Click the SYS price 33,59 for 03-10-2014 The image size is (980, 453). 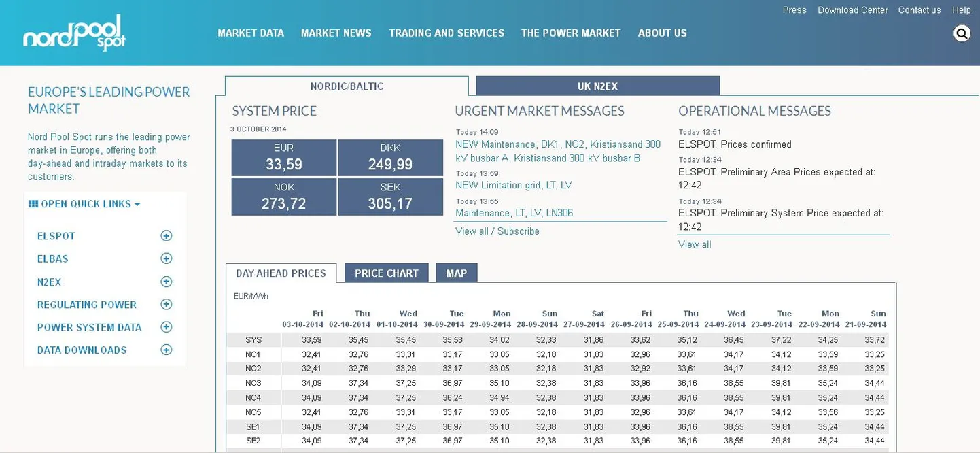[312, 340]
